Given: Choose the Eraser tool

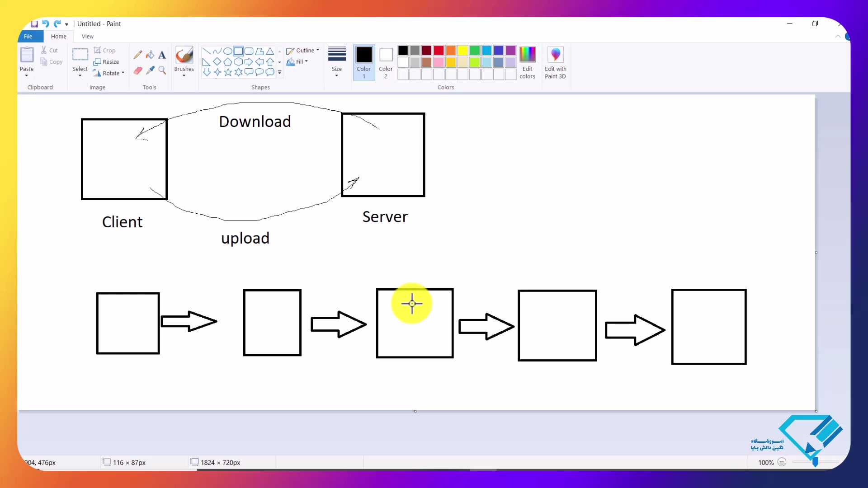Looking at the screenshot, I should 138,70.
